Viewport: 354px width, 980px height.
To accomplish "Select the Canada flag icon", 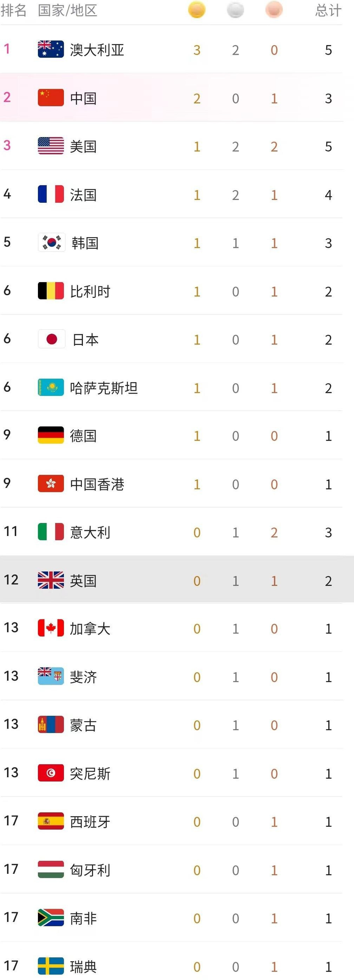I will click(x=50, y=628).
